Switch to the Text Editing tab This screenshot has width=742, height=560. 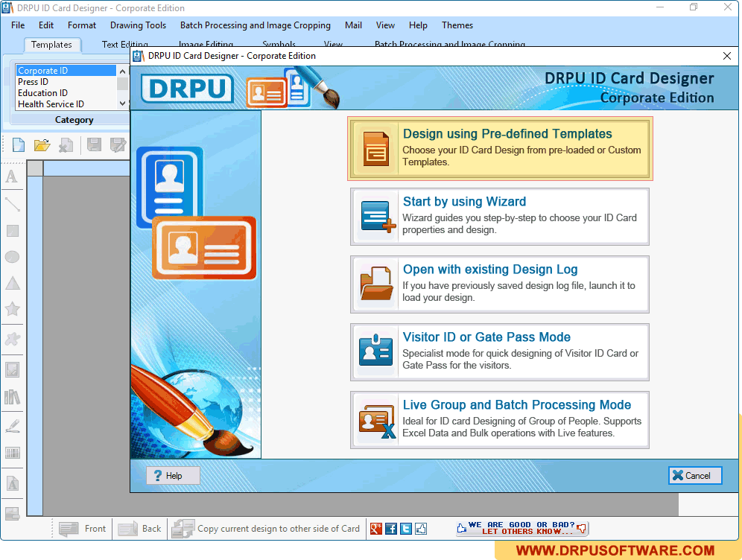coord(124,45)
